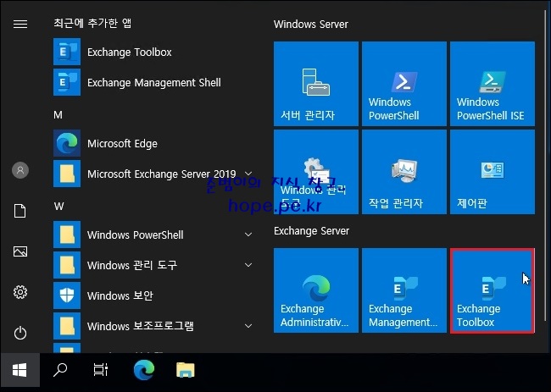
Task: Open Documents from the Start sidebar
Action: (x=20, y=211)
